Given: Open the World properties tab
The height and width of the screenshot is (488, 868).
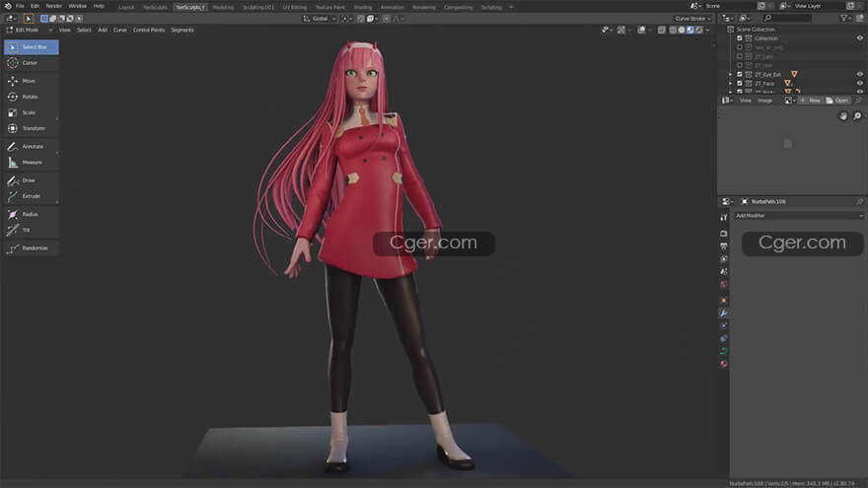Looking at the screenshot, I should pyautogui.click(x=724, y=284).
